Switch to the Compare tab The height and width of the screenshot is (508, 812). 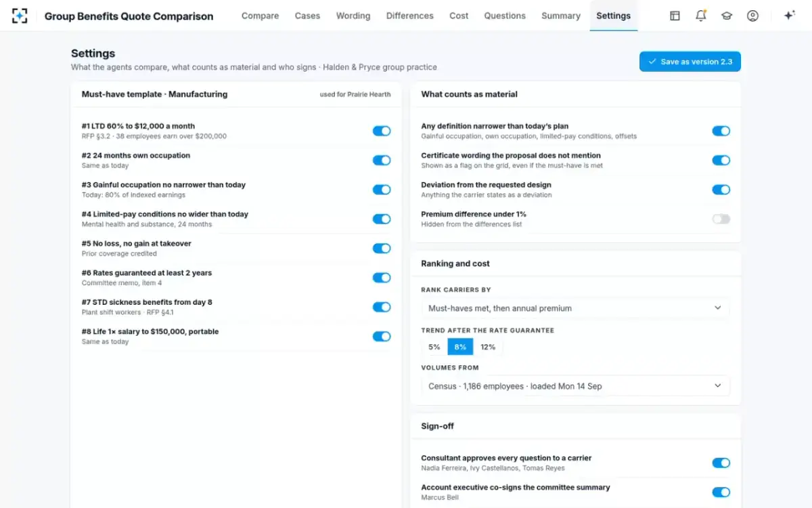(261, 16)
